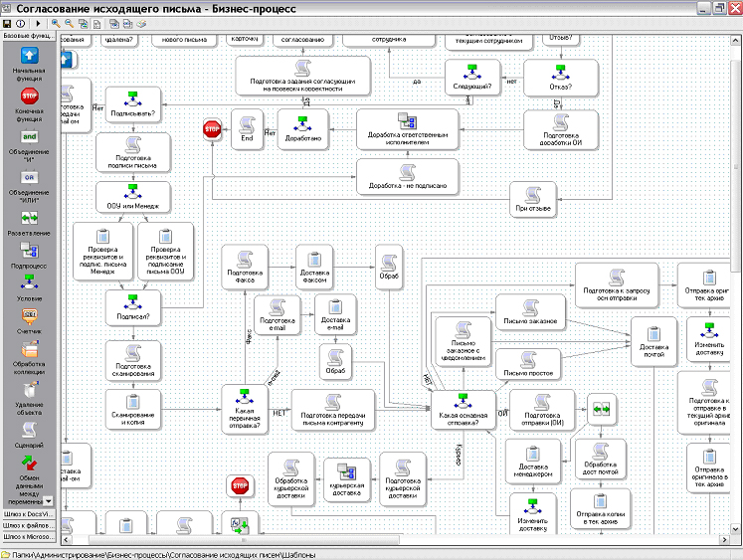
Task: Pick the 'Удаление объекта' palette icon
Action: (30, 391)
